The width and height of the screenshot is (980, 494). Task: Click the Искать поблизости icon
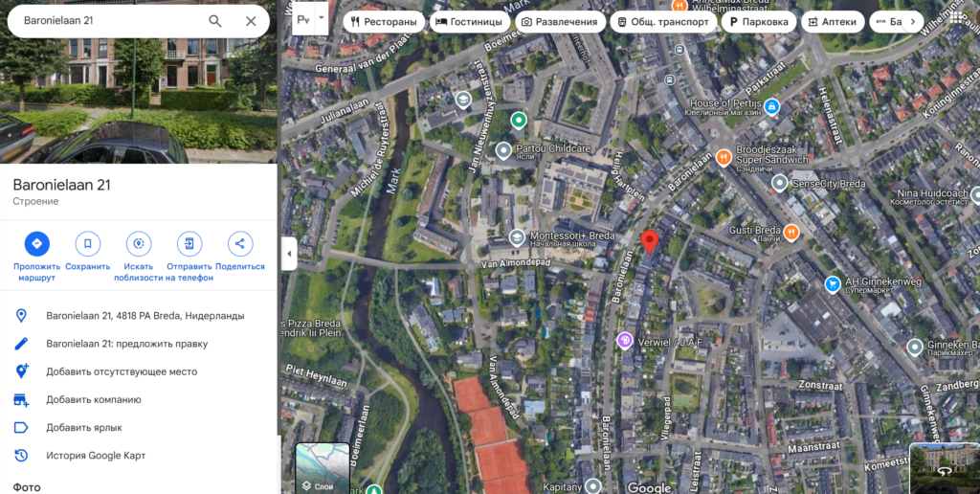pos(139,244)
